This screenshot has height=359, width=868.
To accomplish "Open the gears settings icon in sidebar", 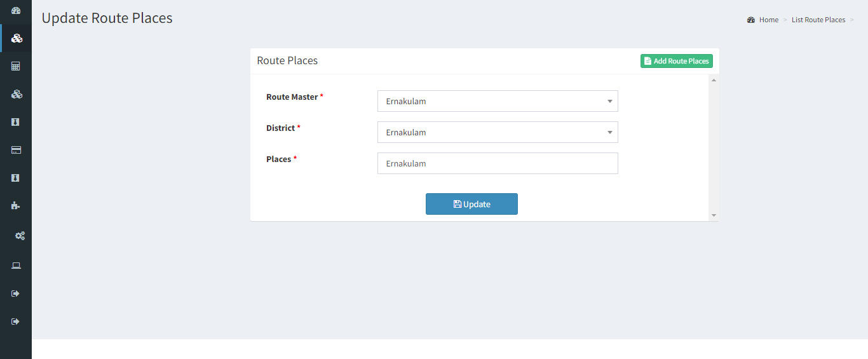I will click(20, 236).
